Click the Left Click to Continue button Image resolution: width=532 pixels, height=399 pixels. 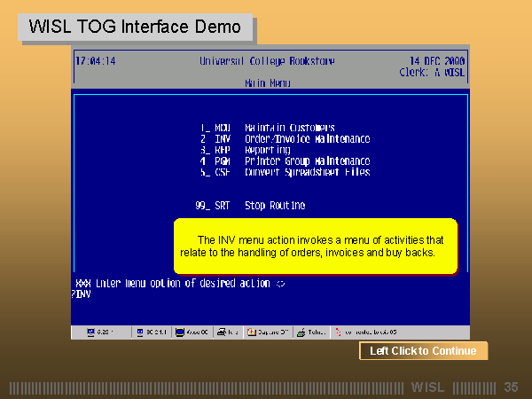[x=423, y=351]
